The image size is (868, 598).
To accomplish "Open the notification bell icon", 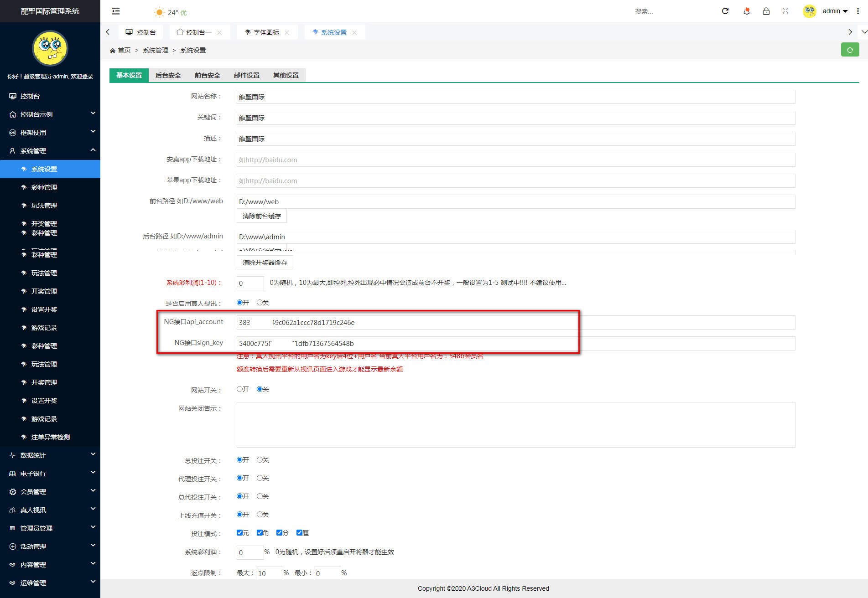I will (x=746, y=11).
